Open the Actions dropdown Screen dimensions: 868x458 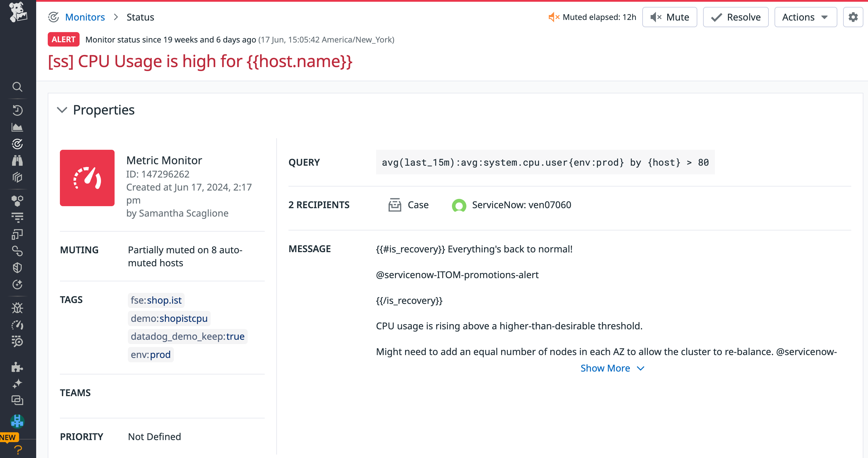pos(805,17)
